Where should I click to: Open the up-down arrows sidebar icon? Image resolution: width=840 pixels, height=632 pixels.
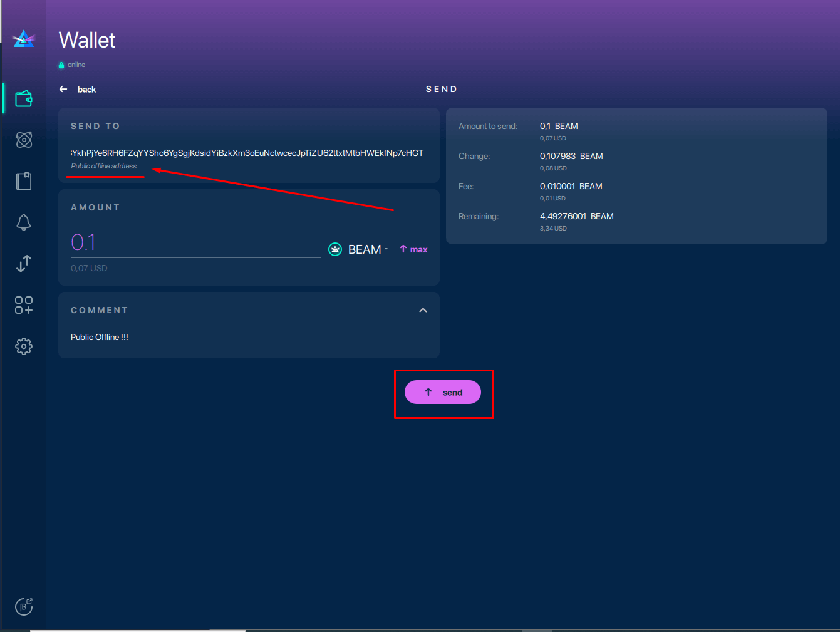pos(24,264)
